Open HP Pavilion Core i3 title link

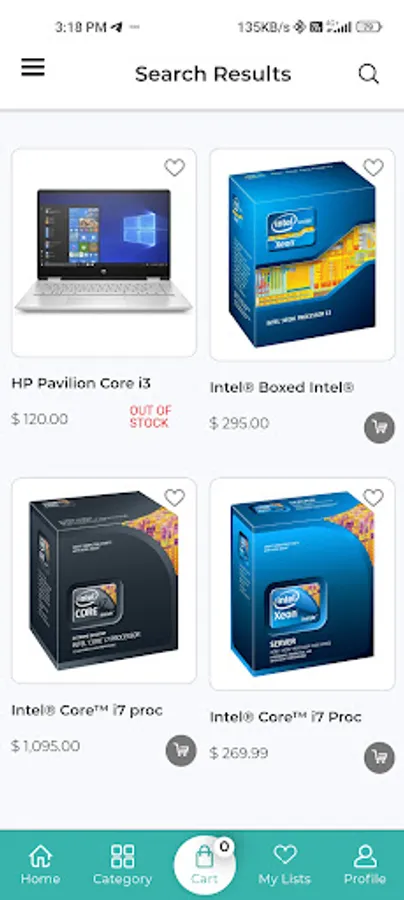(81, 383)
